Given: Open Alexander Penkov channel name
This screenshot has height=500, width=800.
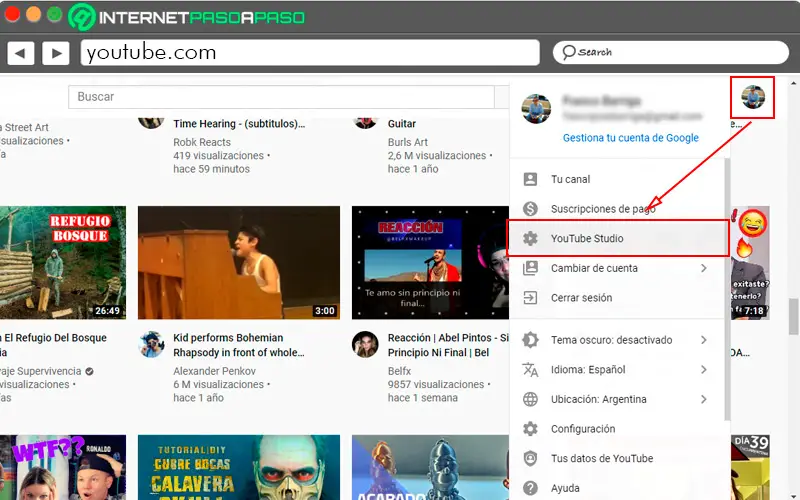Looking at the screenshot, I should [x=214, y=371].
